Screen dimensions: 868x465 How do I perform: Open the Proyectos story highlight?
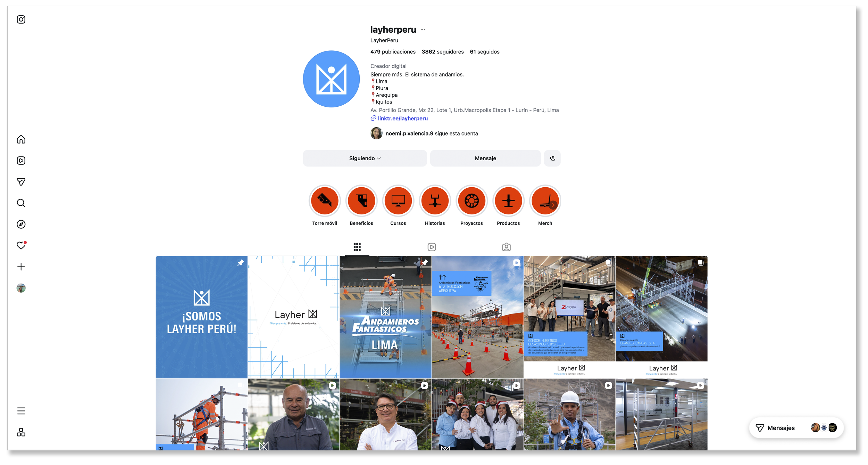471,201
